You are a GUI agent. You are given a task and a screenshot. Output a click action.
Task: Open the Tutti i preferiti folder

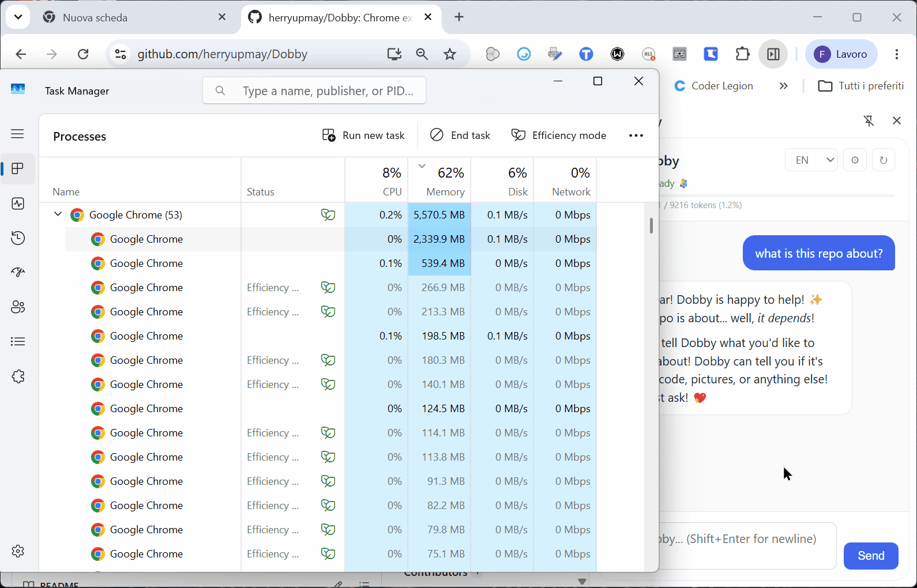pyautogui.click(x=861, y=86)
